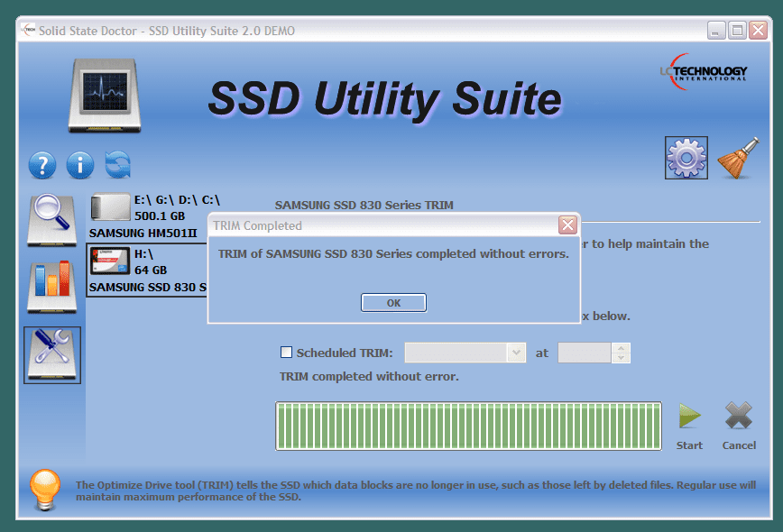Click the title bar application icon
Screen dimensions: 783x532
[x=29, y=30]
